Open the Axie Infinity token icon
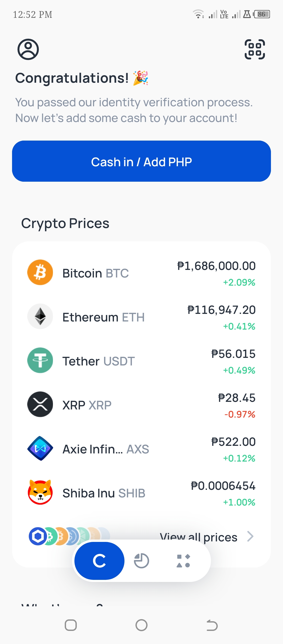Screen dimensions: 283x644 coord(40,448)
